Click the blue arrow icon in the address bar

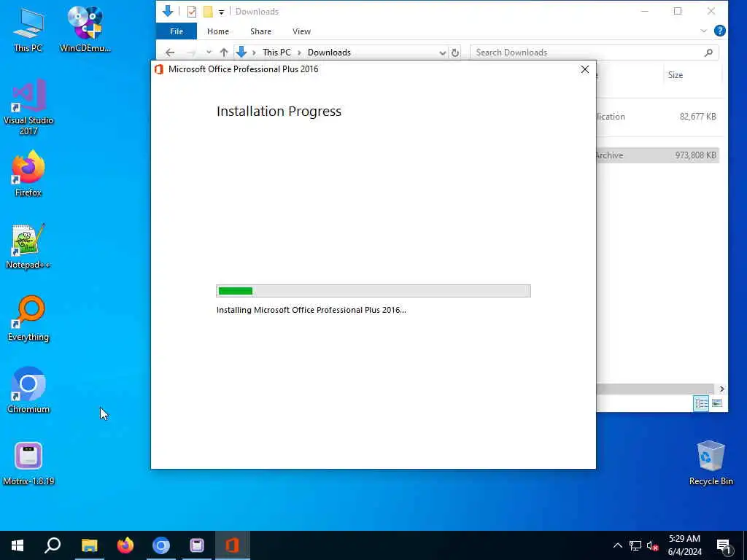click(x=241, y=52)
